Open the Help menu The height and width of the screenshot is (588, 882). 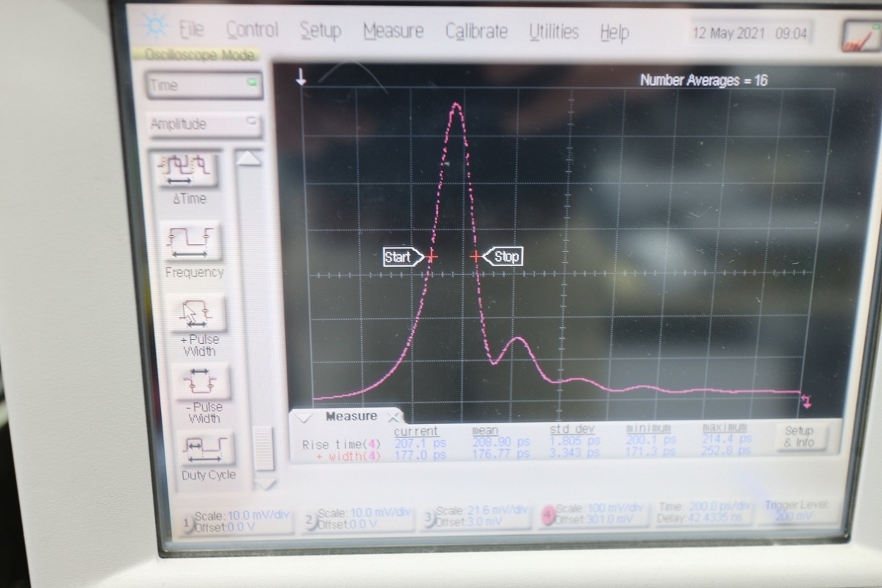click(x=614, y=33)
